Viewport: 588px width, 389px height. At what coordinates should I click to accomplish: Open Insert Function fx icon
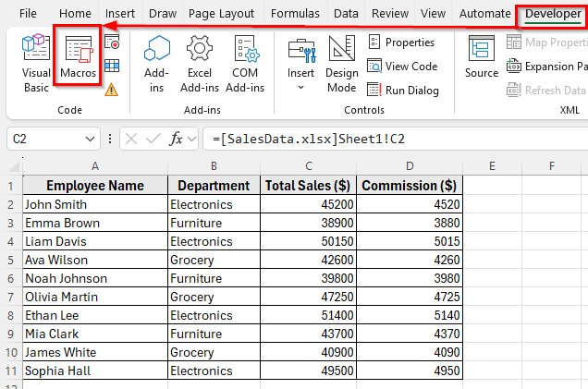point(177,139)
